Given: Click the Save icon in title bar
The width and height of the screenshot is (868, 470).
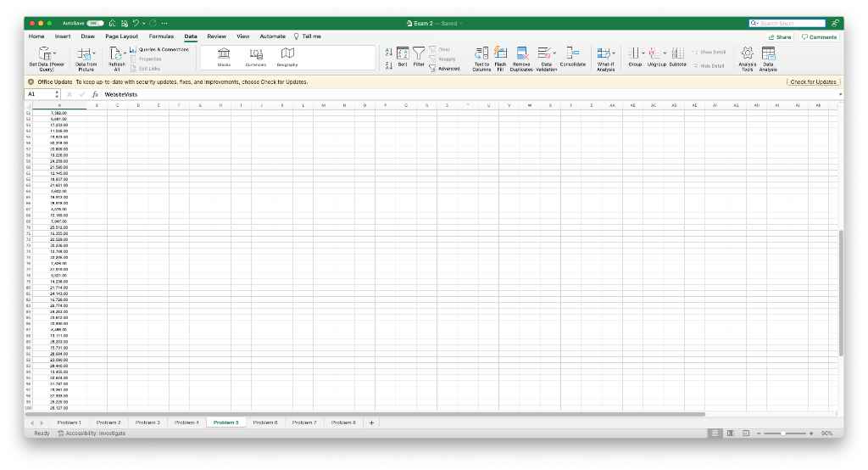Looking at the screenshot, I should pyautogui.click(x=125, y=23).
